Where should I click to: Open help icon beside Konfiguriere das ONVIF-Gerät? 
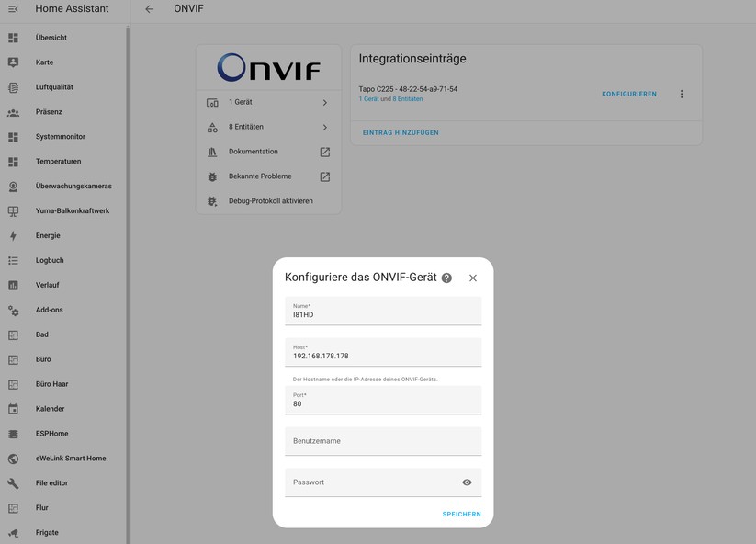point(447,278)
